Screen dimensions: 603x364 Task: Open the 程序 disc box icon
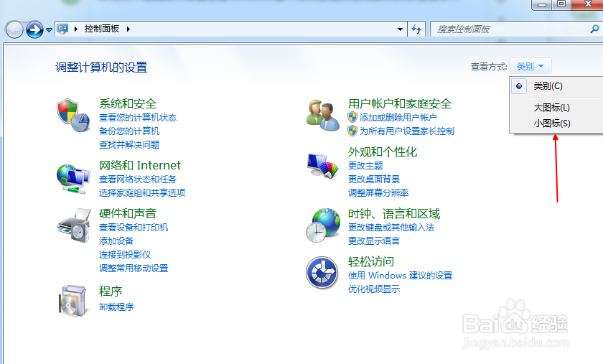pos(73,301)
